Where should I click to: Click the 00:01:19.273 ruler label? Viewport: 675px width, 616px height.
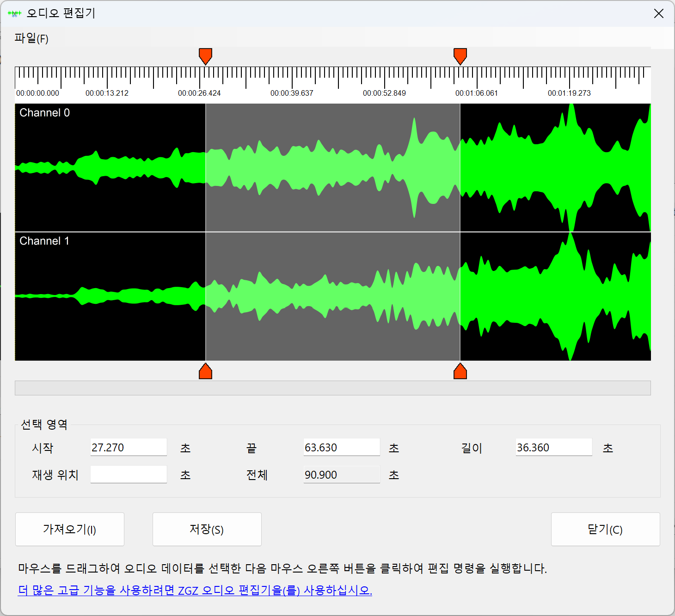click(x=569, y=93)
